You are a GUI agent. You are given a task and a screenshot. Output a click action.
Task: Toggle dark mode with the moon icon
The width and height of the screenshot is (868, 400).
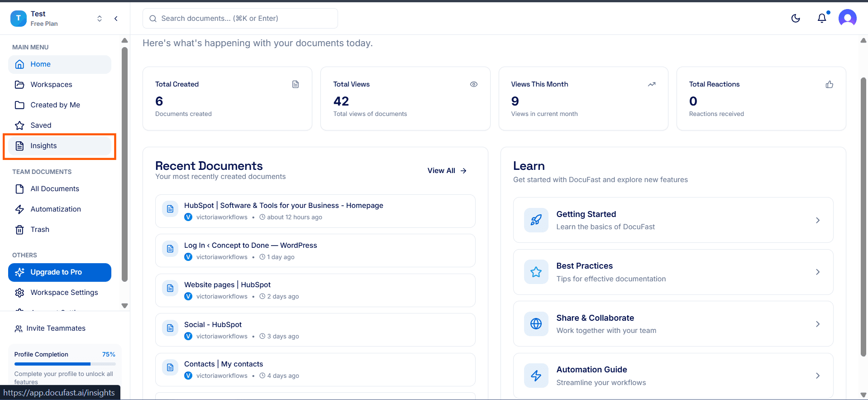796,18
